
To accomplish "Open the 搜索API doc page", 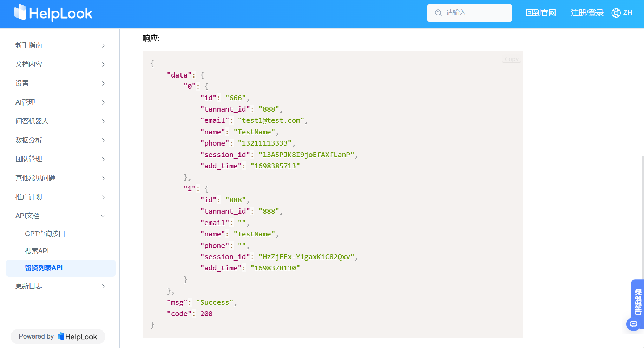I will tap(37, 251).
